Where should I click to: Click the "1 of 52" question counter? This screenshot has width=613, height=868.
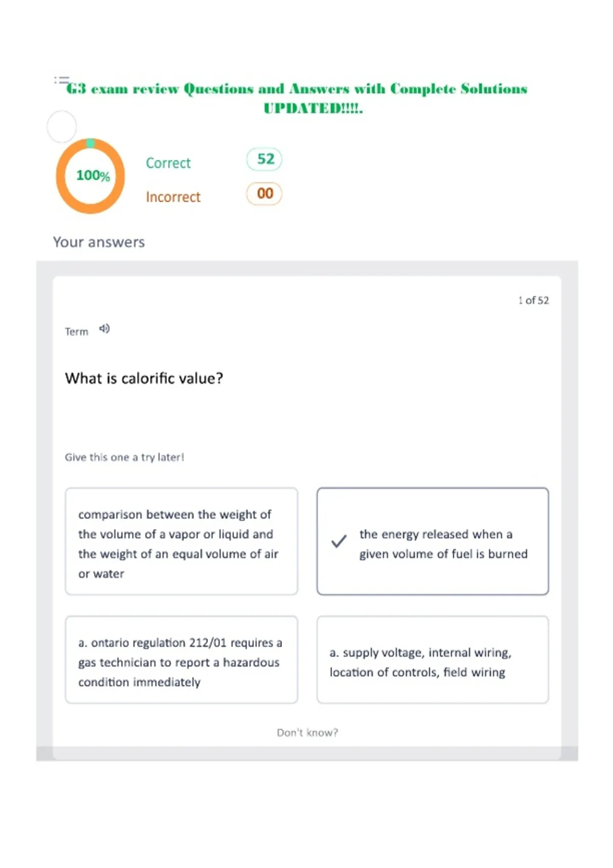[x=533, y=300]
